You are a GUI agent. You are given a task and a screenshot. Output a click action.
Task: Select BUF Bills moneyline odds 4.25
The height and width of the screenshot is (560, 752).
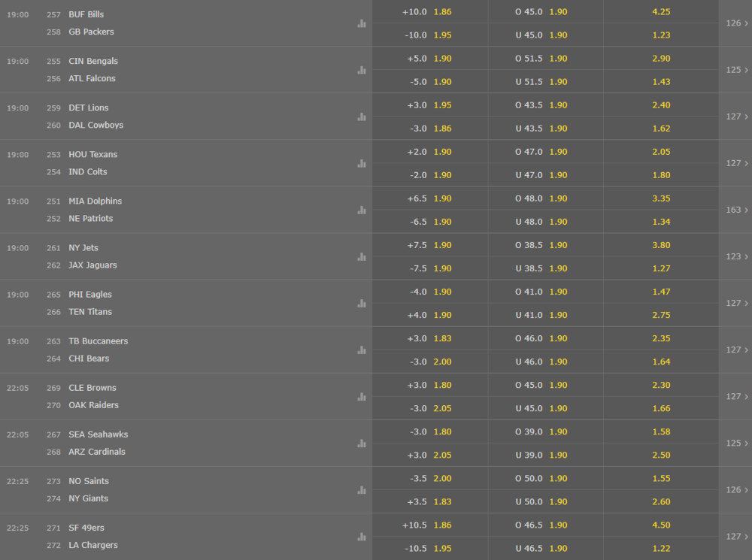tap(661, 12)
